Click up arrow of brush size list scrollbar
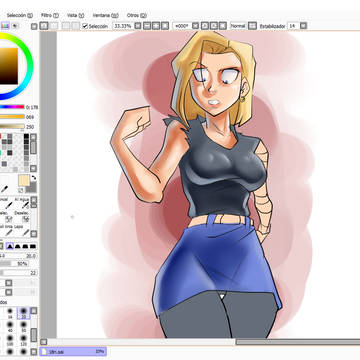Viewport: 360px width, 360px height. [x=34, y=311]
